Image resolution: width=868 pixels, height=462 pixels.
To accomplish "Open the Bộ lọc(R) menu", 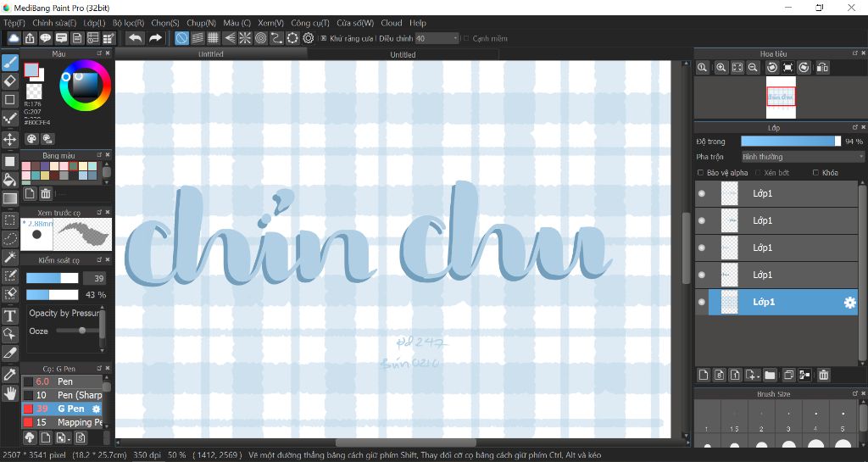I will [129, 23].
